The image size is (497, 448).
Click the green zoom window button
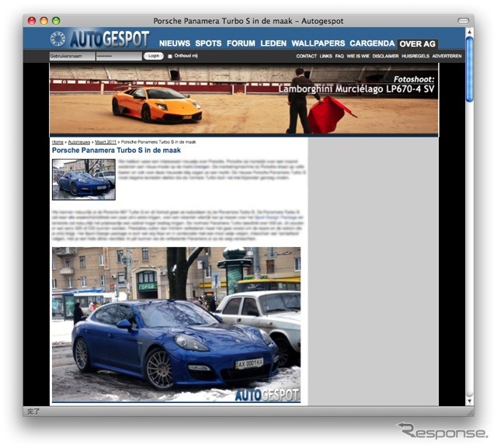click(x=56, y=21)
